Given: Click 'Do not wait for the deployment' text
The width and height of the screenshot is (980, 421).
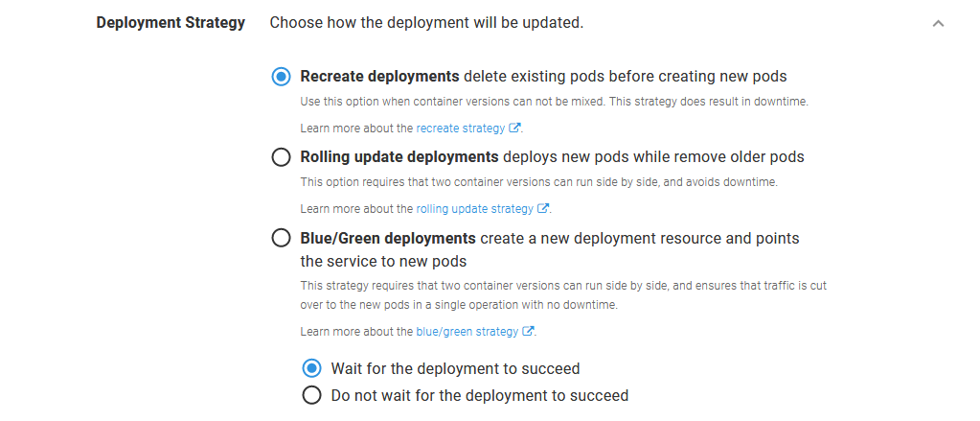Looking at the screenshot, I should point(479,395).
